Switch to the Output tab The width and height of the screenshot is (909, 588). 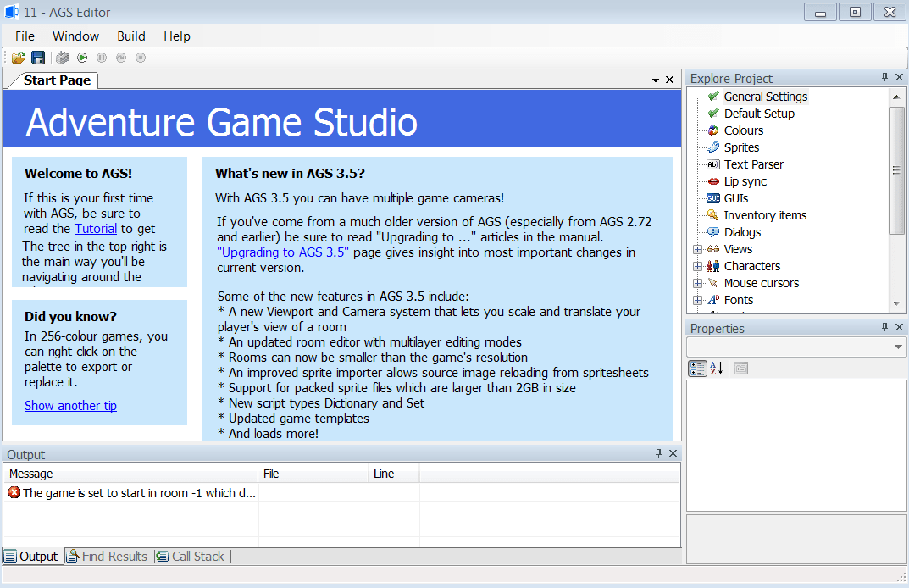click(x=31, y=557)
